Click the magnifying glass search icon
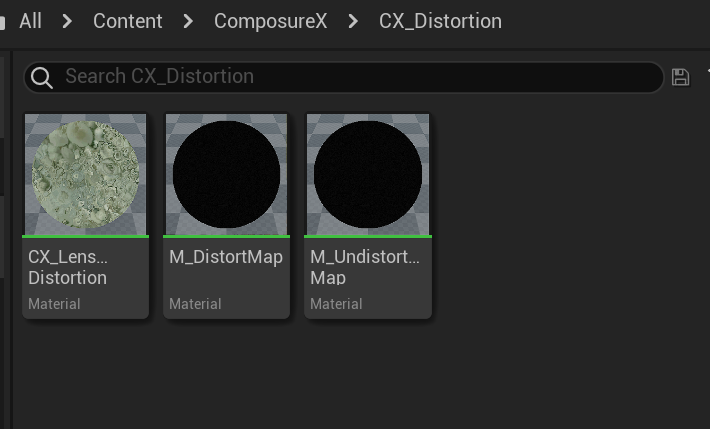Image resolution: width=710 pixels, height=429 pixels. tap(41, 77)
